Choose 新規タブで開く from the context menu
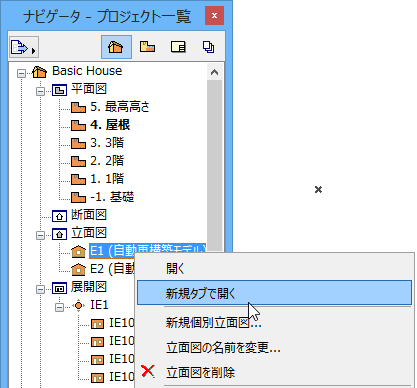 click(275, 293)
